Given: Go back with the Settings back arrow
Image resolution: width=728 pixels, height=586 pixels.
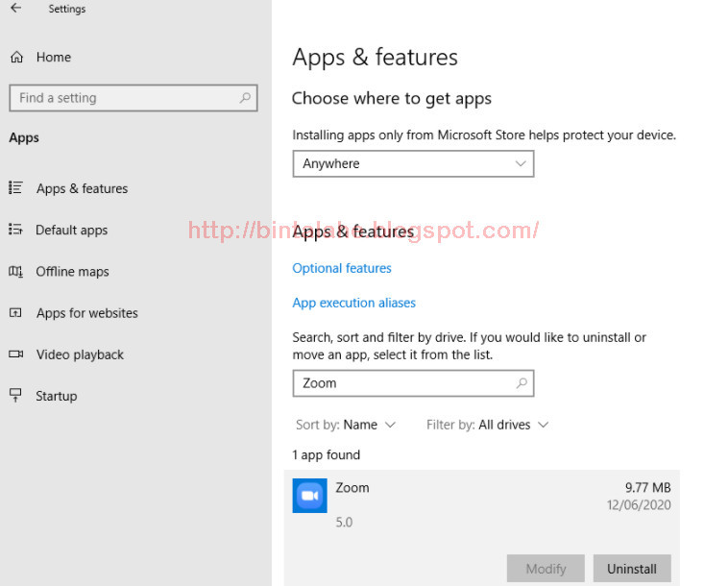Looking at the screenshot, I should [x=15, y=8].
